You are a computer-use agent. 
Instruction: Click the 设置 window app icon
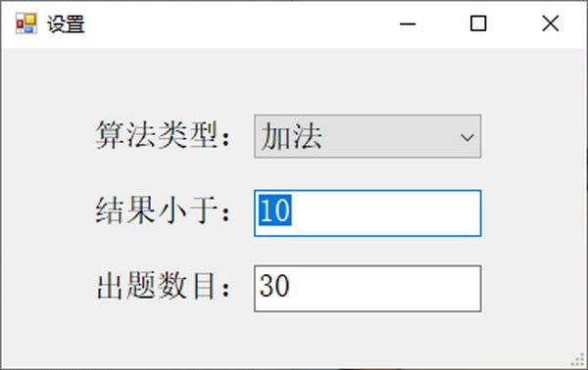click(x=26, y=23)
